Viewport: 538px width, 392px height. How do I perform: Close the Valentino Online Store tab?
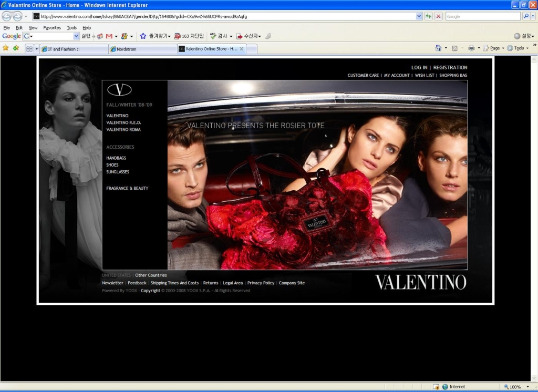(241, 49)
